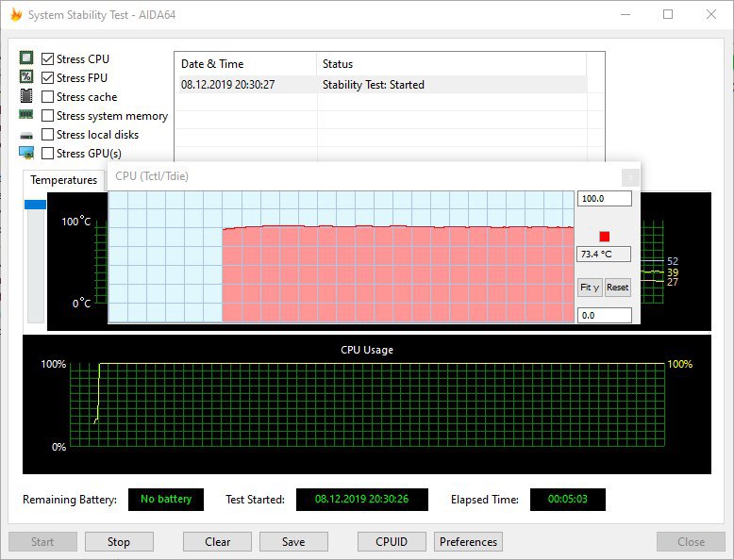Click the Status column header

[451, 64]
